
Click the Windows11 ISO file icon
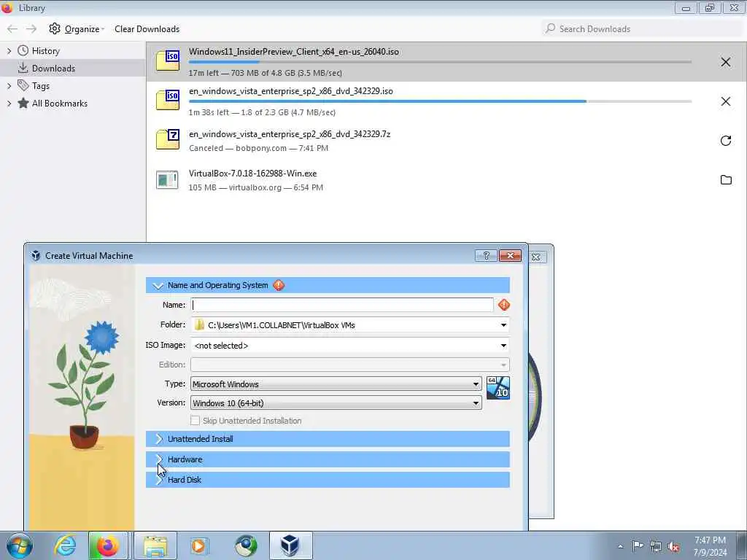point(168,61)
